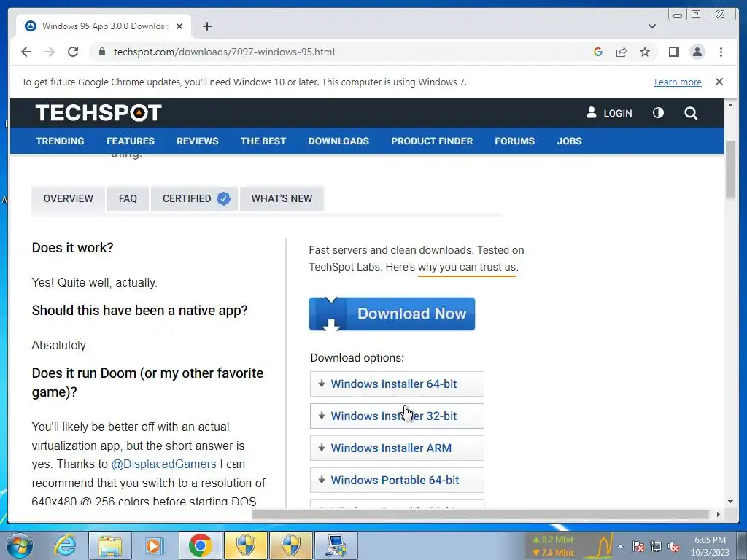Click the page address bar URL
The image size is (747, 560).
pyautogui.click(x=224, y=52)
